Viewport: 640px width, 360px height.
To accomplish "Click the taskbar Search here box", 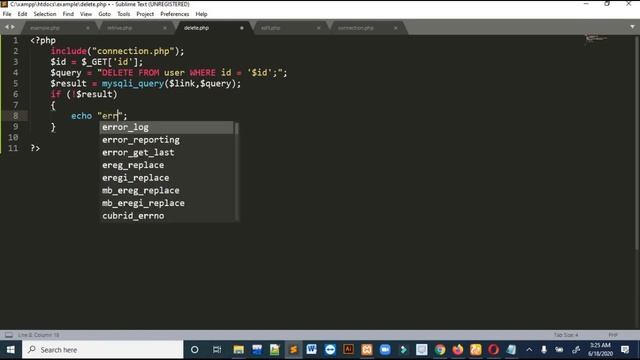I will point(102,350).
